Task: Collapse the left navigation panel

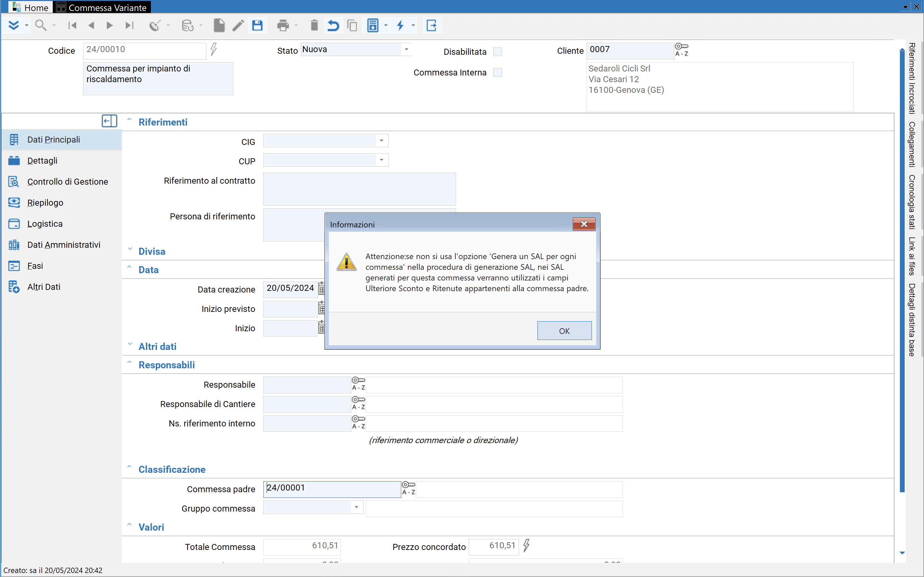Action: [x=109, y=121]
